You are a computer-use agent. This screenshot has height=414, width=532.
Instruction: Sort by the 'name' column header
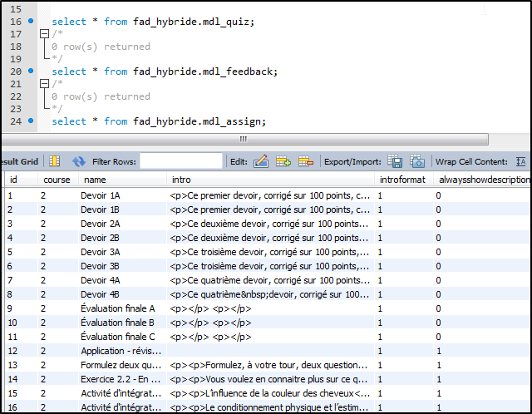(x=95, y=180)
